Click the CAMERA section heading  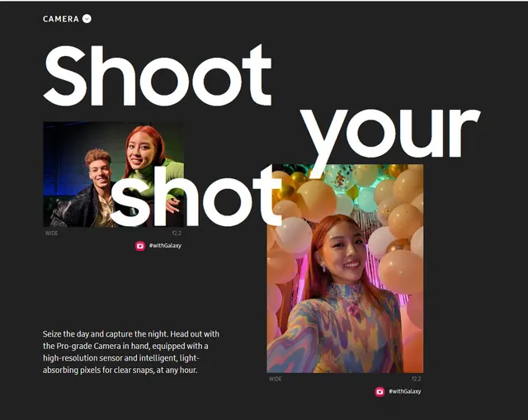point(61,19)
